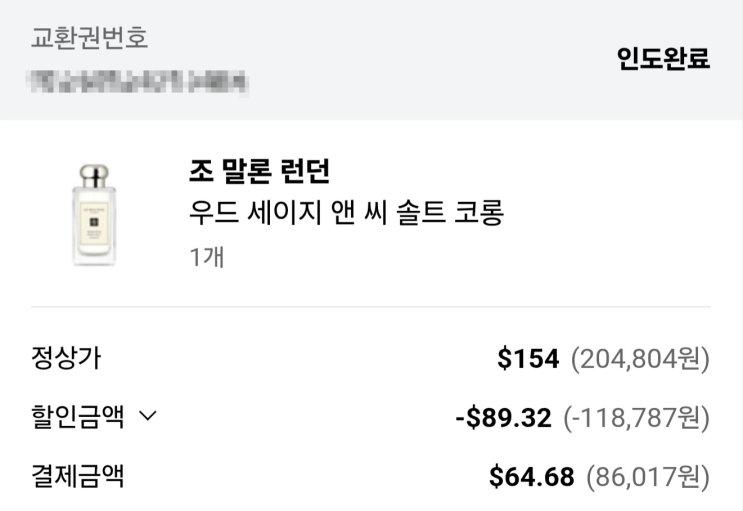Tap the 교환권번호 heading
This screenshot has width=743, height=511.
[x=89, y=39]
